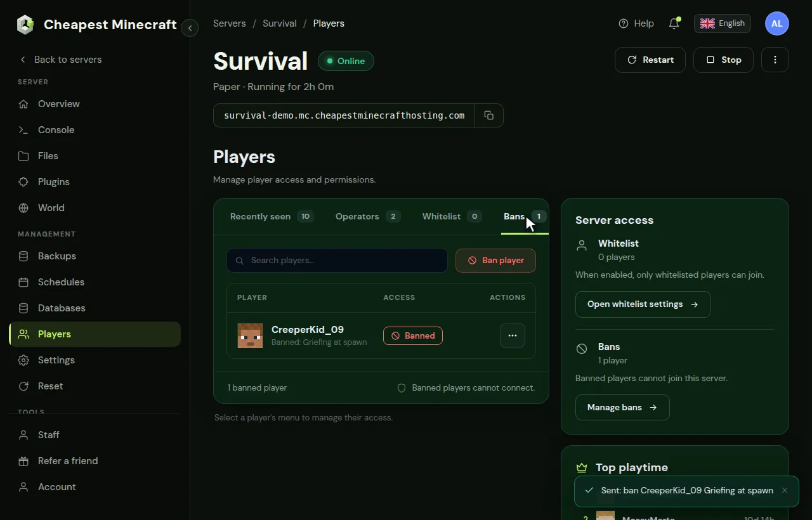Open the language selector showing English
Screen dimensions: 812x520
coord(723,23)
